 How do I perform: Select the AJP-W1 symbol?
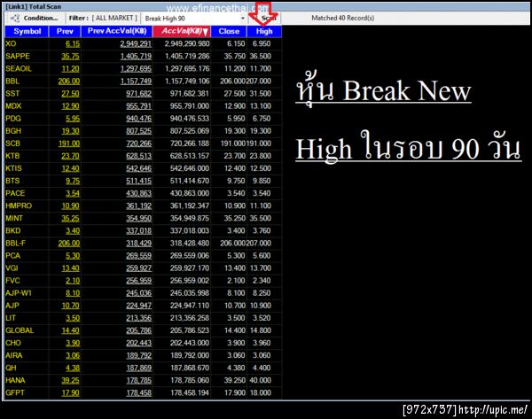tap(19, 293)
